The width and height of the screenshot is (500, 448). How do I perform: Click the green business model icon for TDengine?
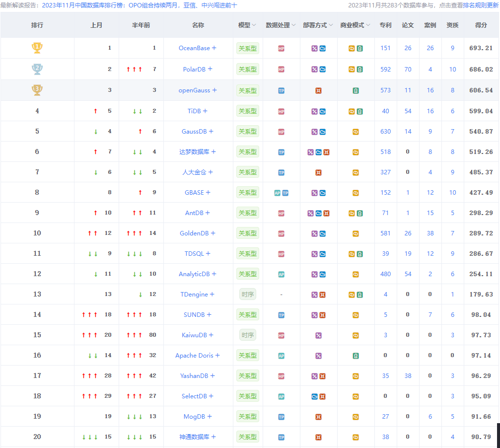pyautogui.click(x=359, y=295)
